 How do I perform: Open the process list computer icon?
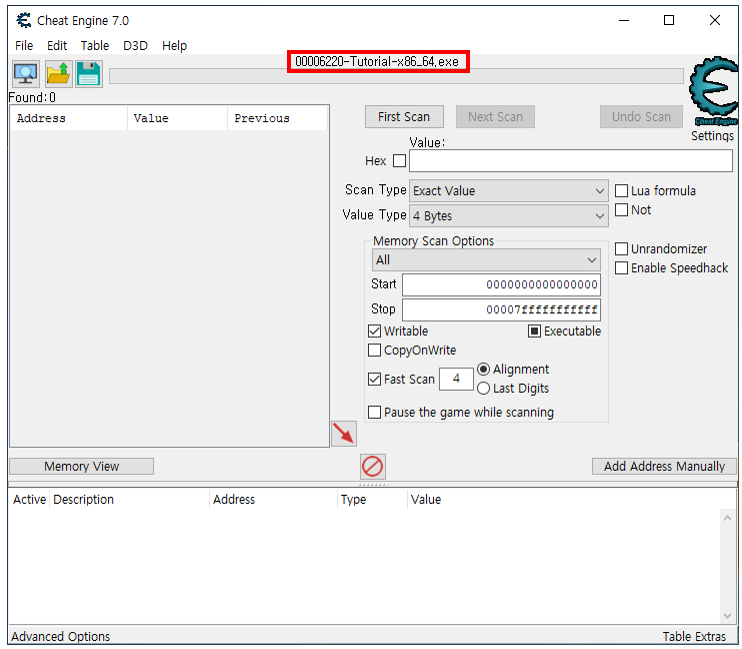[26, 74]
